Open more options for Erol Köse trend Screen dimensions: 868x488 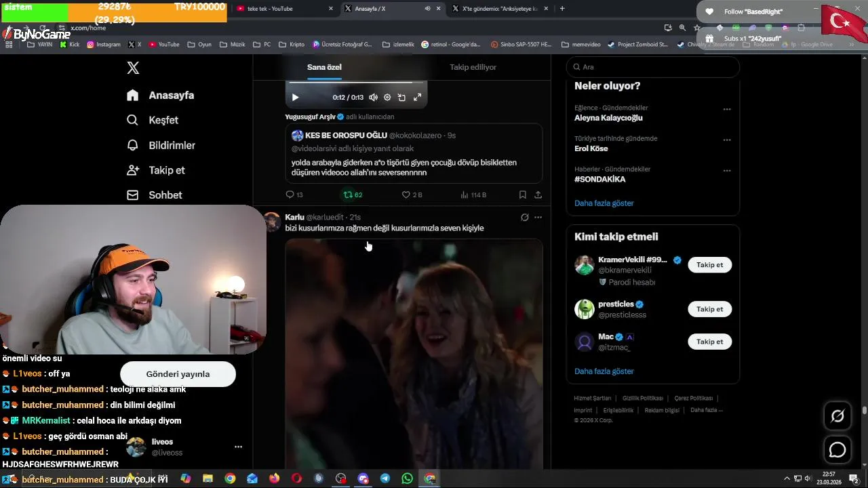(x=727, y=140)
